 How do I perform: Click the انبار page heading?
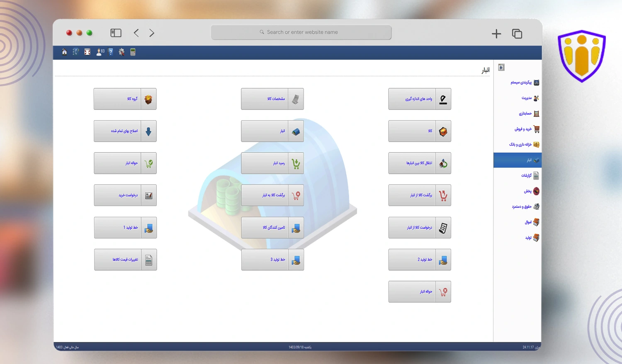(486, 70)
